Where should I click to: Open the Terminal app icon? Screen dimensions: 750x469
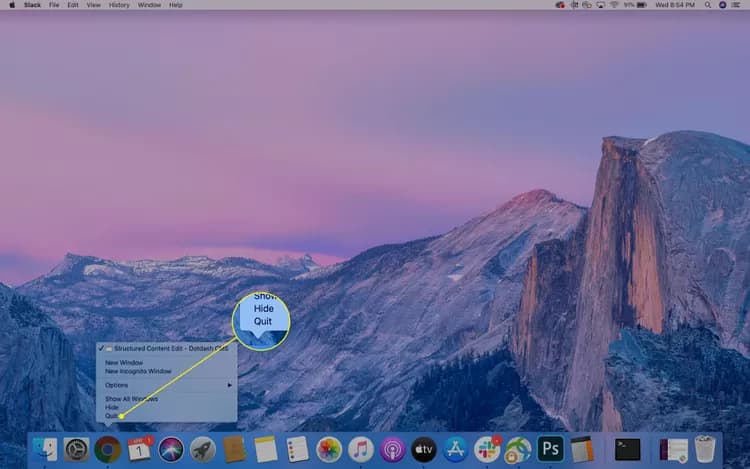(627, 450)
